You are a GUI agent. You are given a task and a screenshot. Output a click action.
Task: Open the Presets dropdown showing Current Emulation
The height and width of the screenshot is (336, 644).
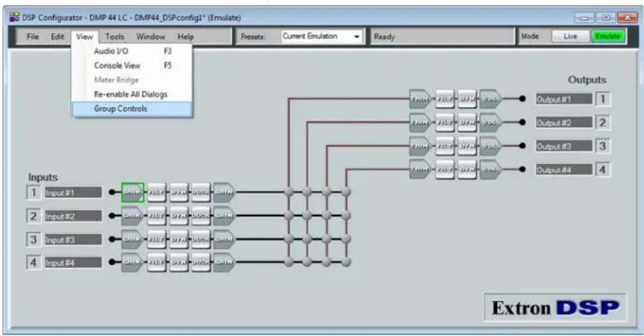click(x=322, y=37)
